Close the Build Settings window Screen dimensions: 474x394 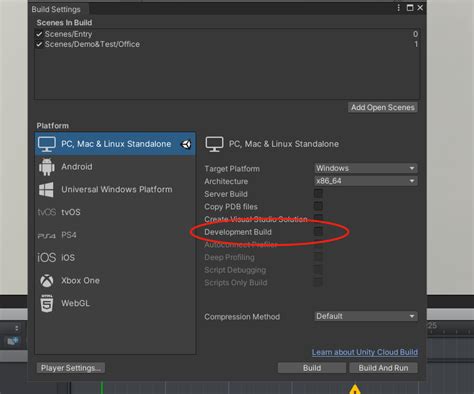(x=420, y=8)
